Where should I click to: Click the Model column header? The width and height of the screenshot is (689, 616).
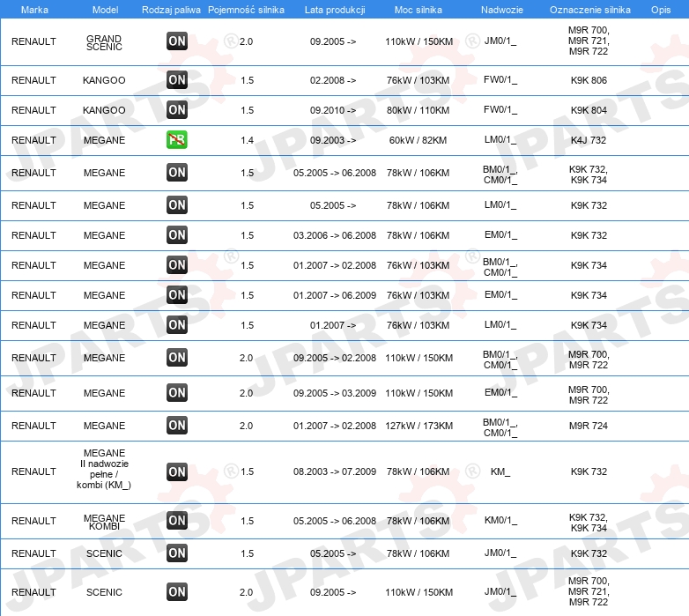point(105,10)
